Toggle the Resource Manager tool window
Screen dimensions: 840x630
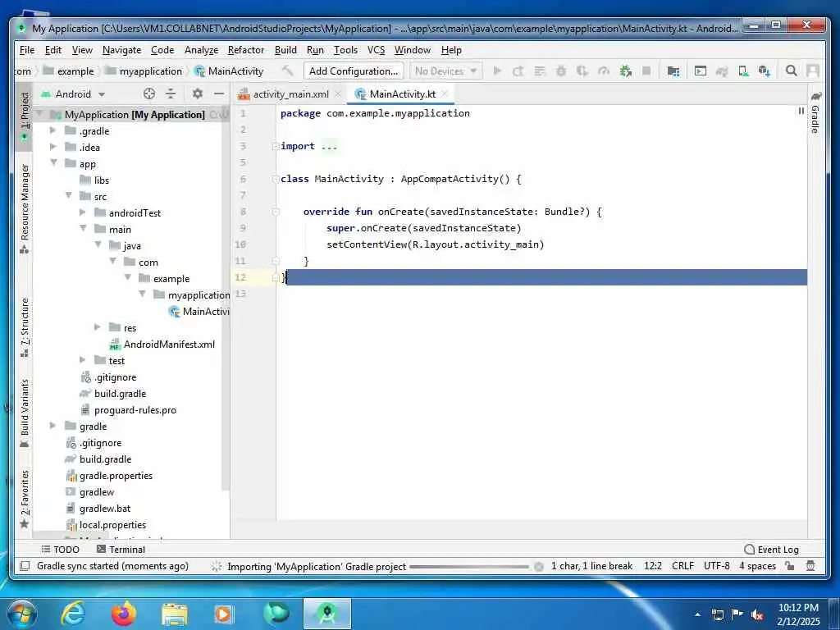pos(24,208)
